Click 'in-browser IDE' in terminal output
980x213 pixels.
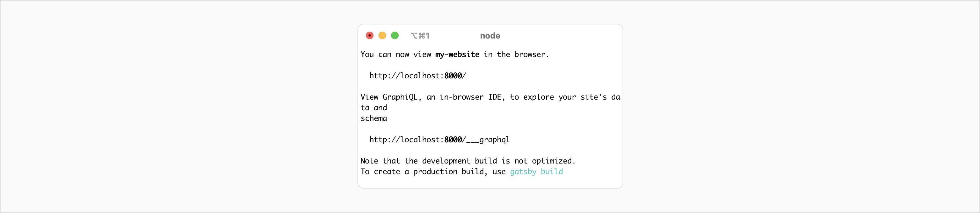(470, 97)
